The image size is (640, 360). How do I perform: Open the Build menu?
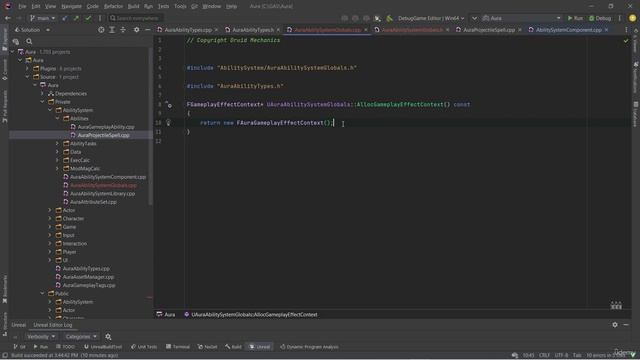coord(133,7)
